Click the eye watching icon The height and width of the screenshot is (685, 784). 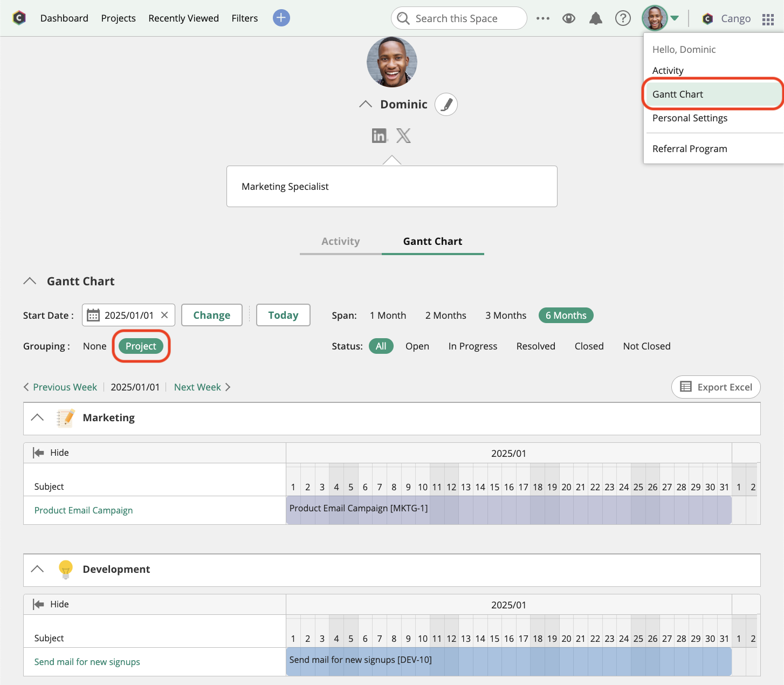[568, 18]
